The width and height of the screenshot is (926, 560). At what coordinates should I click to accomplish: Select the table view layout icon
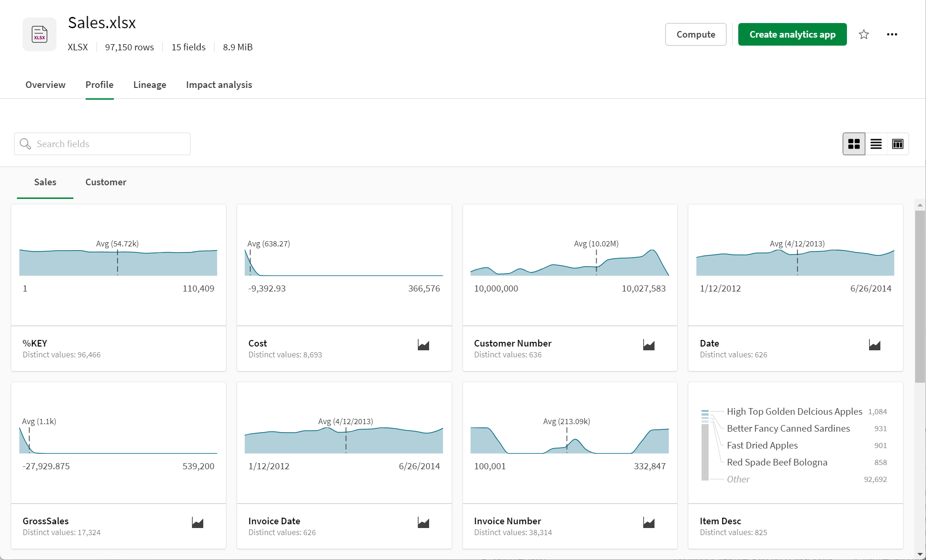pyautogui.click(x=898, y=143)
